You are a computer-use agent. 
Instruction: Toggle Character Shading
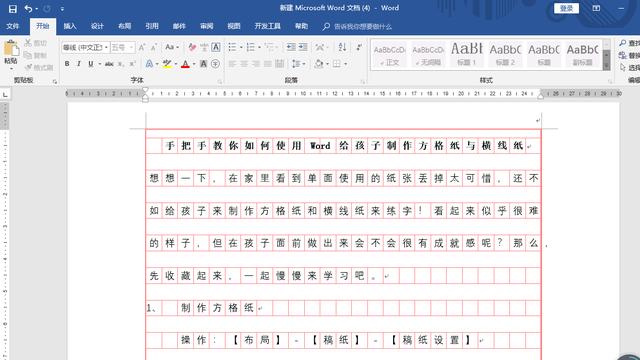tap(203, 64)
